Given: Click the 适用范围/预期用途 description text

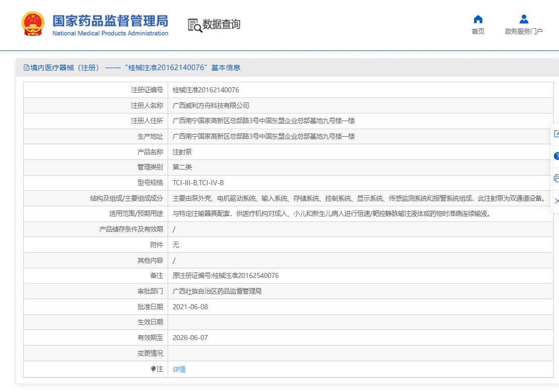Looking at the screenshot, I should click(332, 213).
